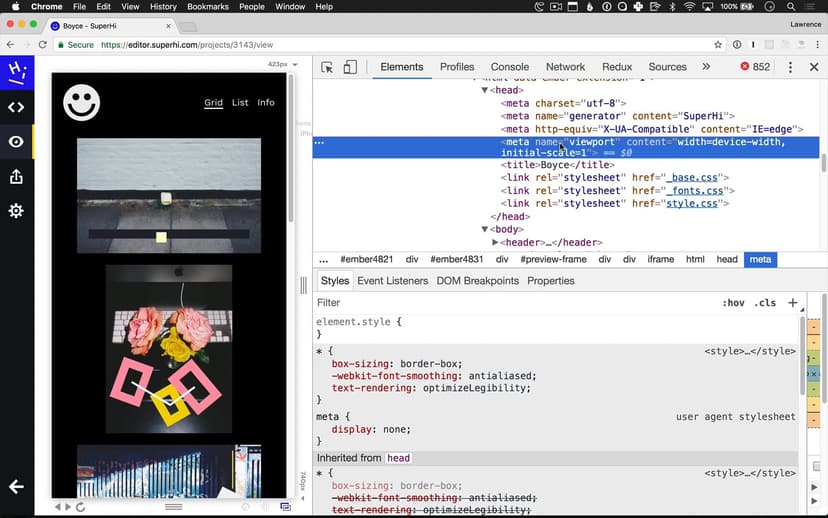Image resolution: width=828 pixels, height=518 pixels.
Task: Open the Event Listeners tab
Action: point(392,281)
